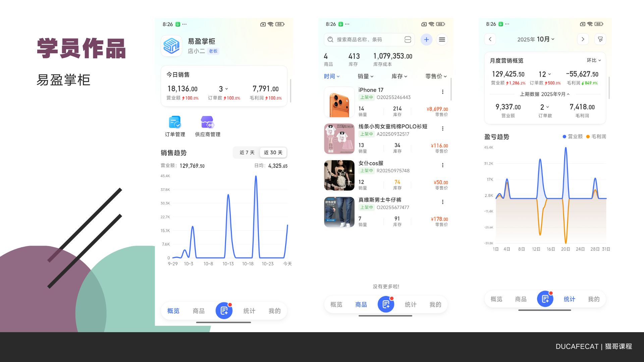Tap 库存成本 value 1,079,353.00
Screen dimensions: 644x362
pyautogui.click(x=393, y=56)
